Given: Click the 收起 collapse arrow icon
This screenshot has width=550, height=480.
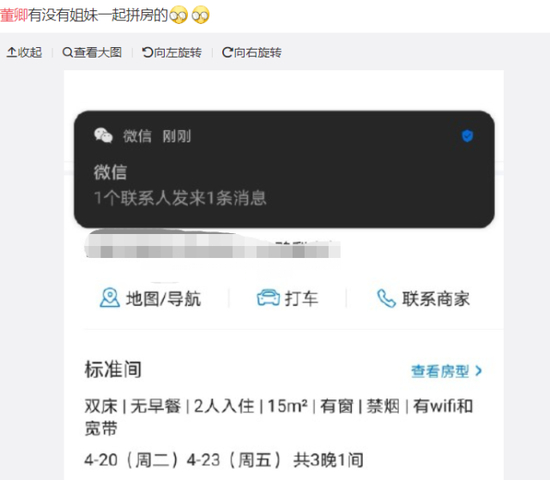Looking at the screenshot, I should (12, 52).
